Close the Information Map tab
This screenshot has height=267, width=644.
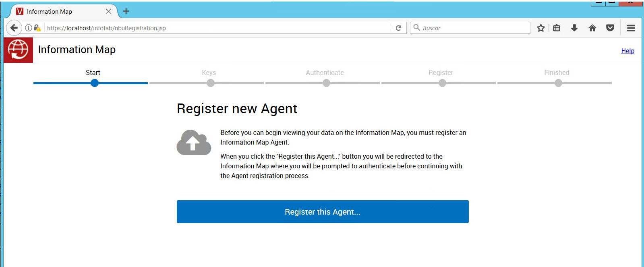[108, 11]
